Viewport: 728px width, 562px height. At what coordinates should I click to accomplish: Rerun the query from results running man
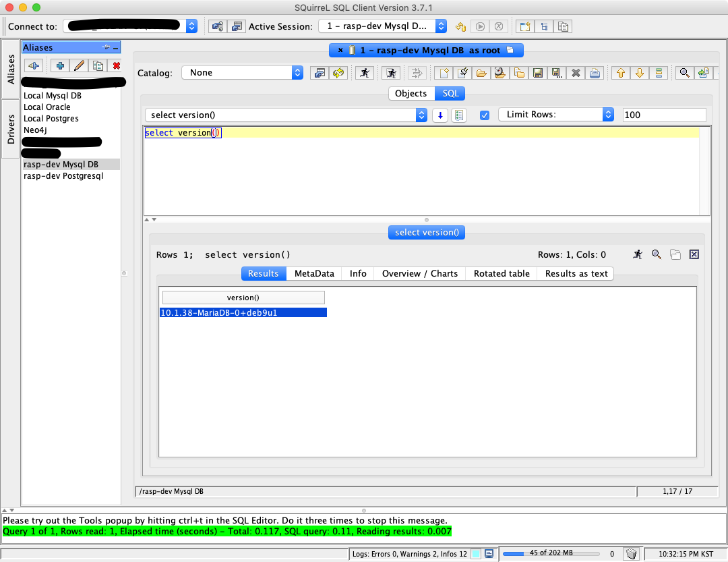point(638,254)
